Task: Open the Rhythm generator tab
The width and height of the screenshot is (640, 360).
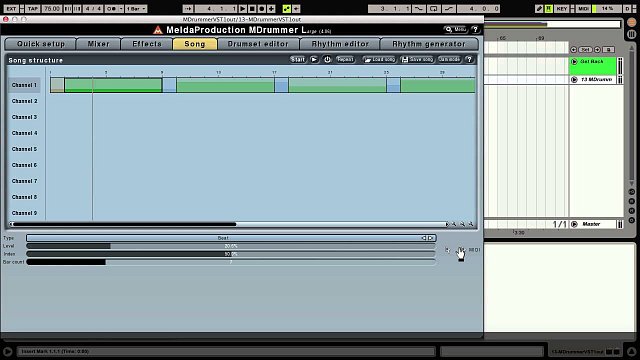Action: tap(429, 44)
